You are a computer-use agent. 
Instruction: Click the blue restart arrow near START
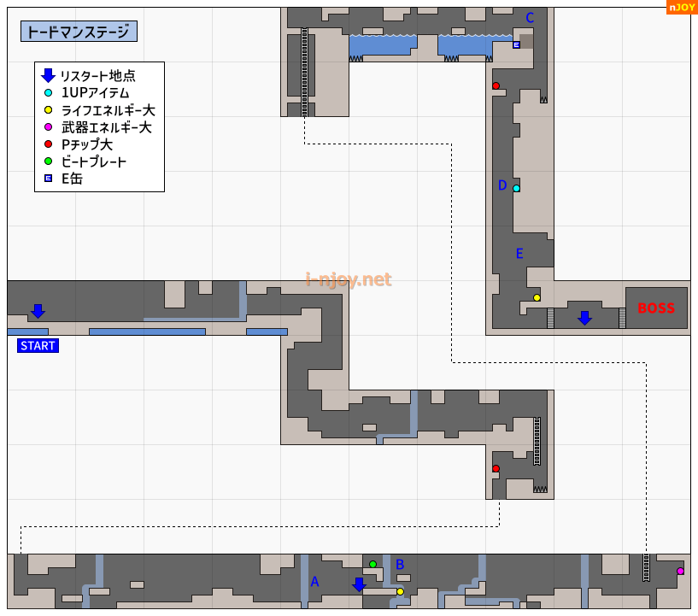(x=38, y=311)
